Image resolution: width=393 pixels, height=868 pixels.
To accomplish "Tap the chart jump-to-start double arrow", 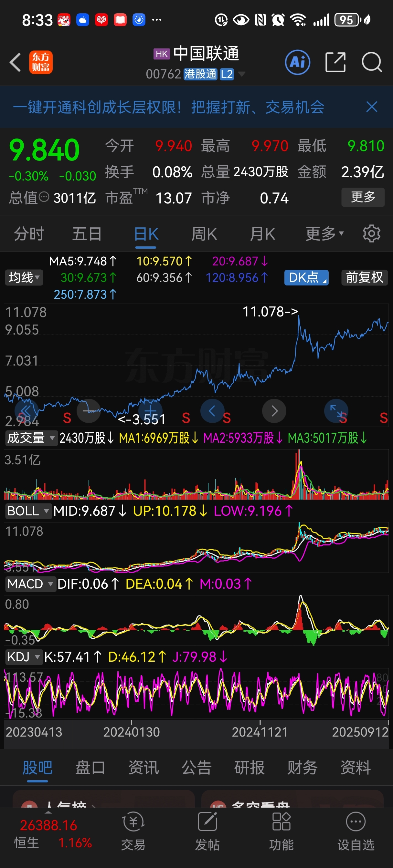I will click(x=26, y=411).
